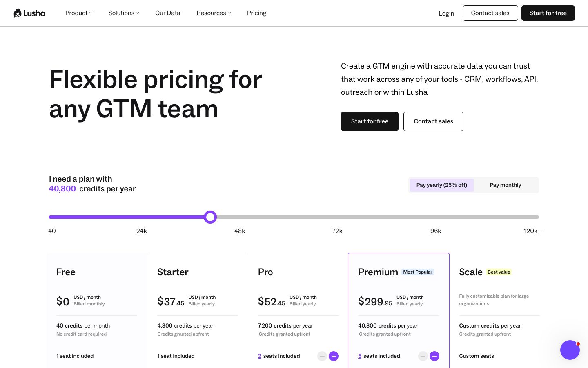Go to Our Data page

(168, 13)
